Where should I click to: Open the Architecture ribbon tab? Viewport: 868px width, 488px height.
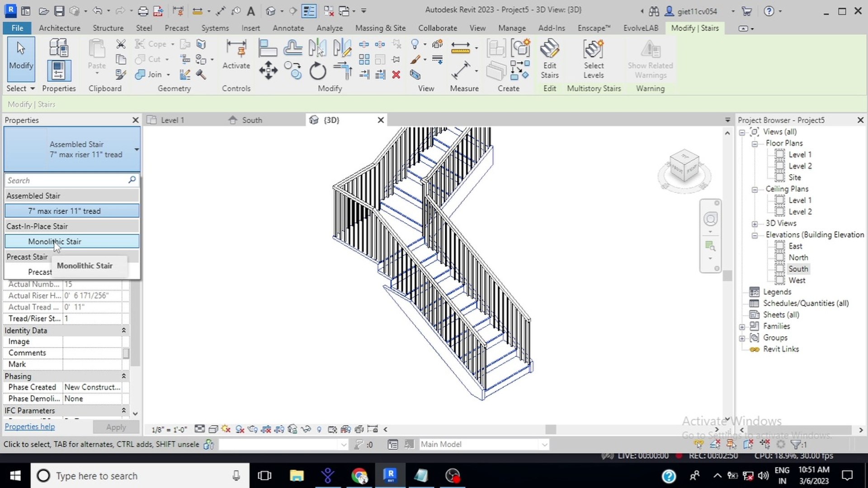tap(59, 28)
